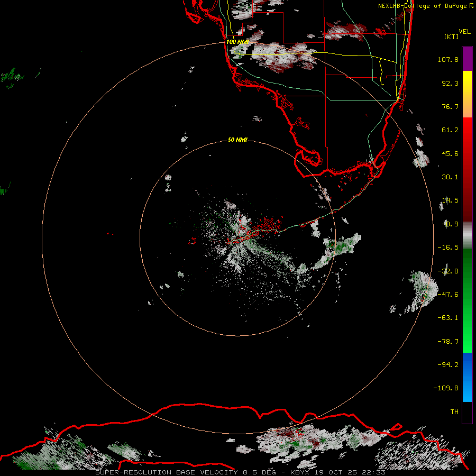Click the -47.6 velocity scale value
Screen dimensions: 476x476
(x=448, y=294)
